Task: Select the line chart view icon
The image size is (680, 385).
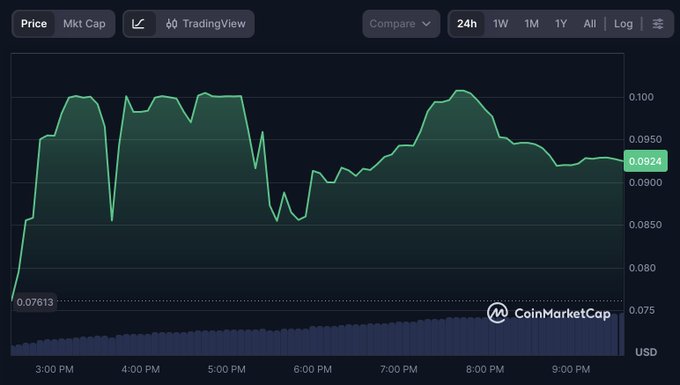Action: (x=139, y=24)
